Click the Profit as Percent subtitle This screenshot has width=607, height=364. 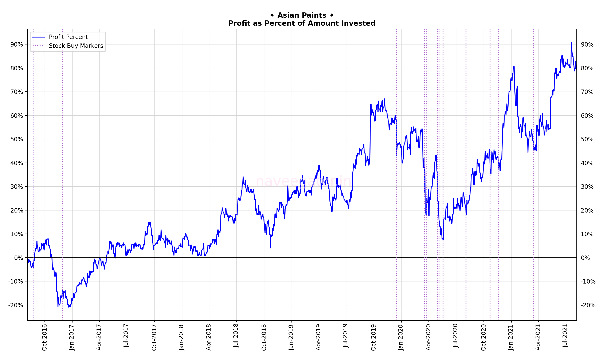click(x=302, y=23)
